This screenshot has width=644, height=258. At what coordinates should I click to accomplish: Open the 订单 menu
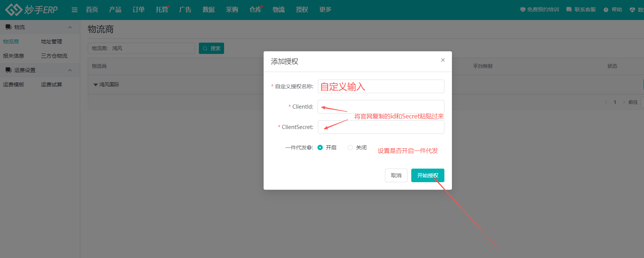tap(139, 10)
